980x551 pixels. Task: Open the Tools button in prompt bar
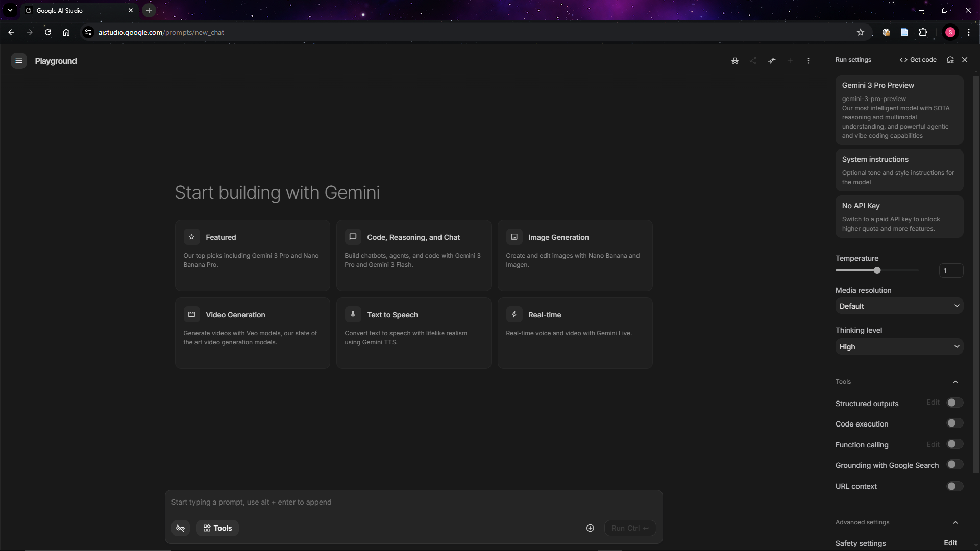coord(217,528)
